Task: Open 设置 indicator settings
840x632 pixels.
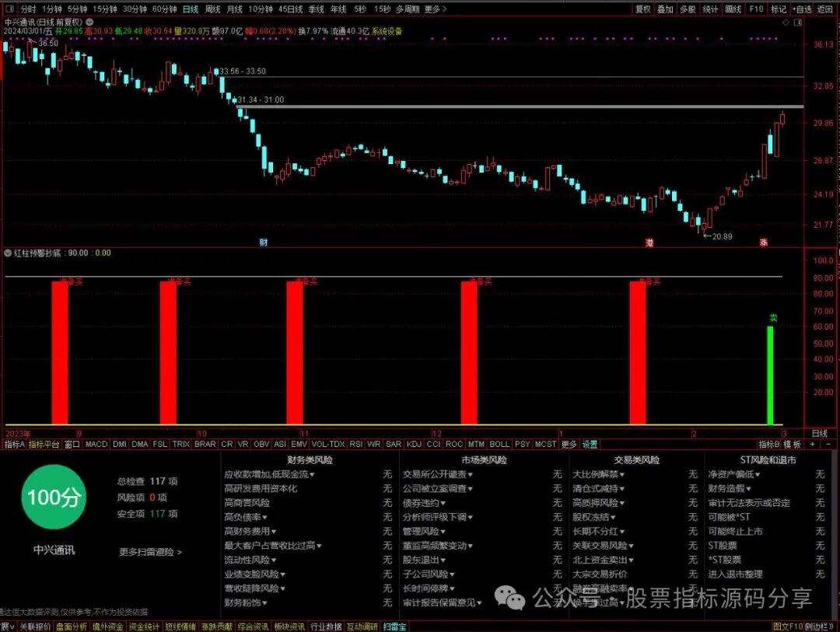Action: click(590, 444)
